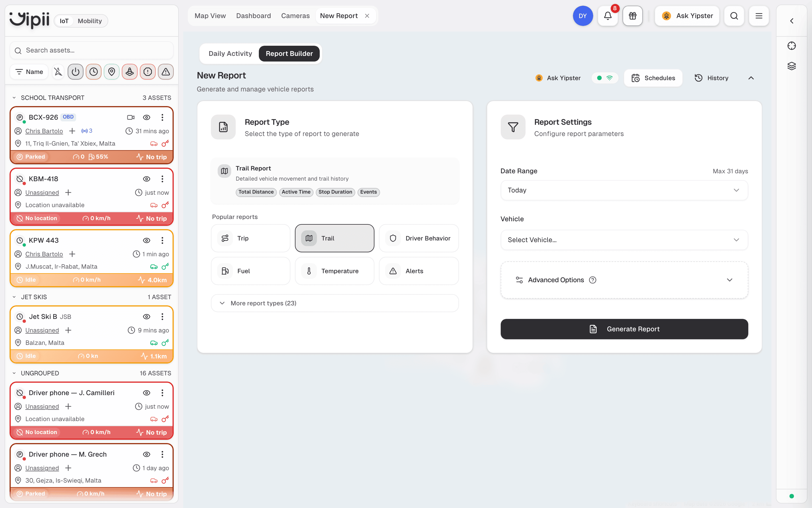Click Advanced Options help question icon

593,280
